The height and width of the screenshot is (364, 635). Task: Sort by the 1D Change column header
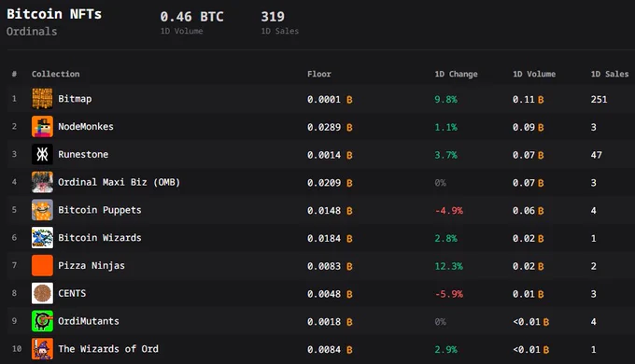coord(456,74)
